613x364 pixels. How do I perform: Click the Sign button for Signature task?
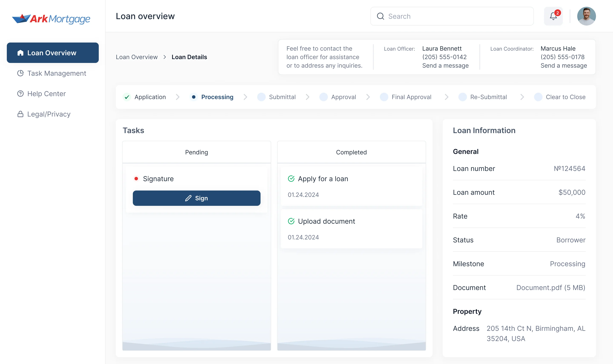(196, 198)
